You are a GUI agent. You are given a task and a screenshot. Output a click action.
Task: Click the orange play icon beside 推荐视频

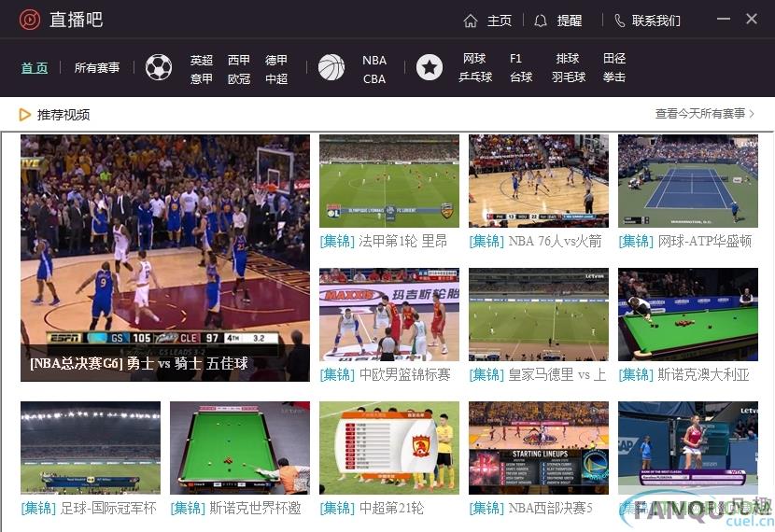coord(24,115)
